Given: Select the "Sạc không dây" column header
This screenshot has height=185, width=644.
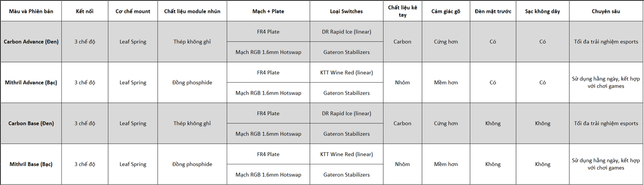Looking at the screenshot, I should tap(542, 11).
